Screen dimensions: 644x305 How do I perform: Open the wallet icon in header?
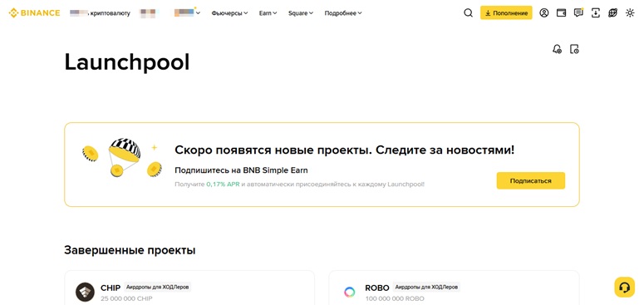coord(561,13)
